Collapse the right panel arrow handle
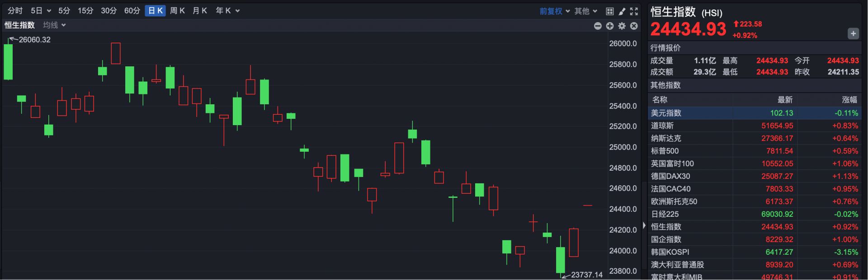 tap(644, 225)
